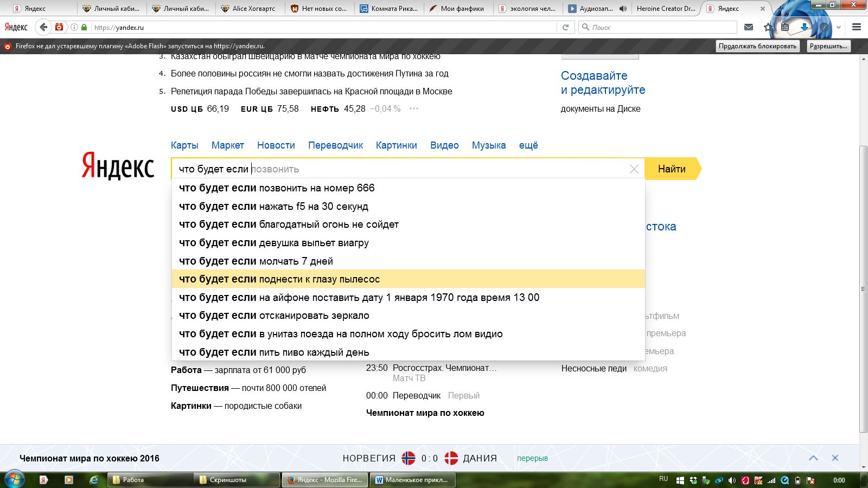Image resolution: width=868 pixels, height=488 pixels.
Task: Bookmark this page with the star icon
Action: (768, 27)
